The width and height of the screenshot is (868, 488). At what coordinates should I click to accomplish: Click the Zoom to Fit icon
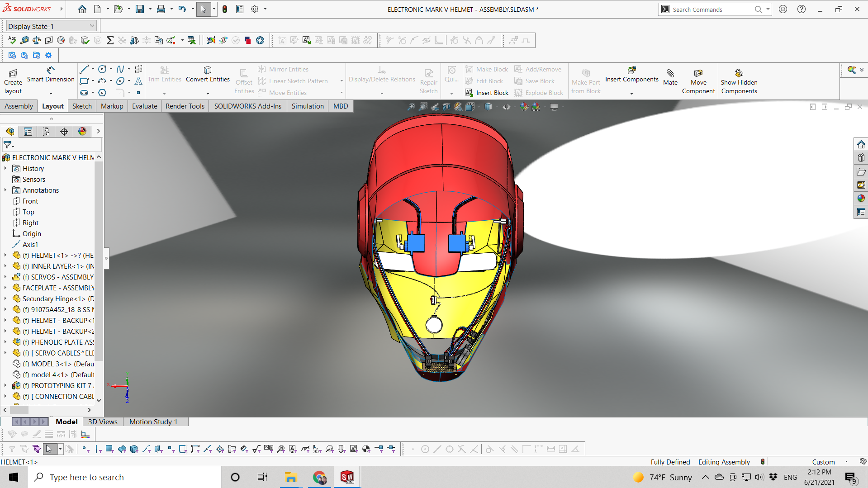pos(411,107)
